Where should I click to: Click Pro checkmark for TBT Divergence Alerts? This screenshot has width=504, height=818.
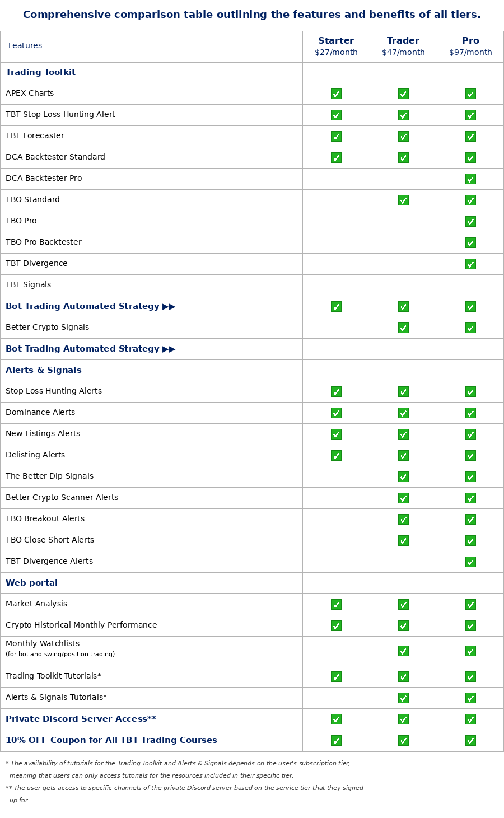click(470, 562)
